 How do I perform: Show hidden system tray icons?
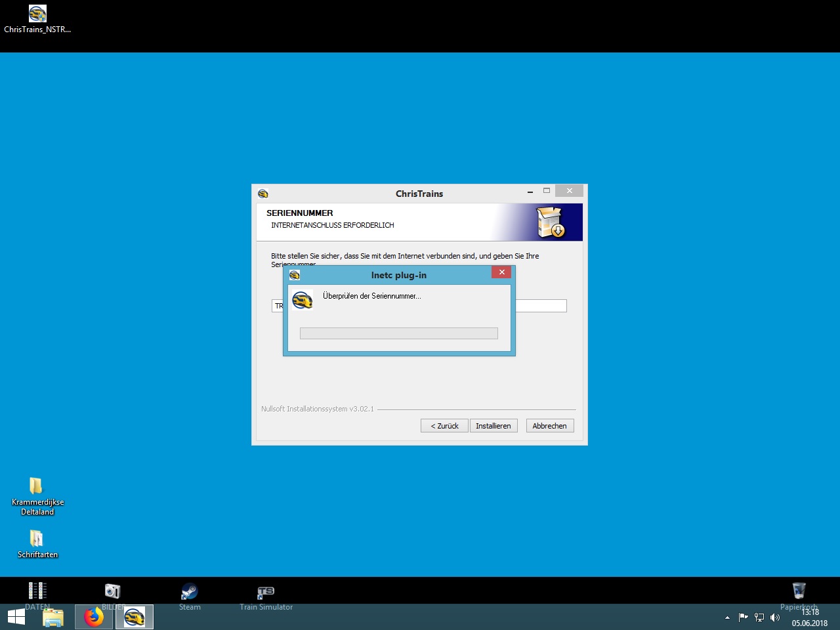[727, 618]
